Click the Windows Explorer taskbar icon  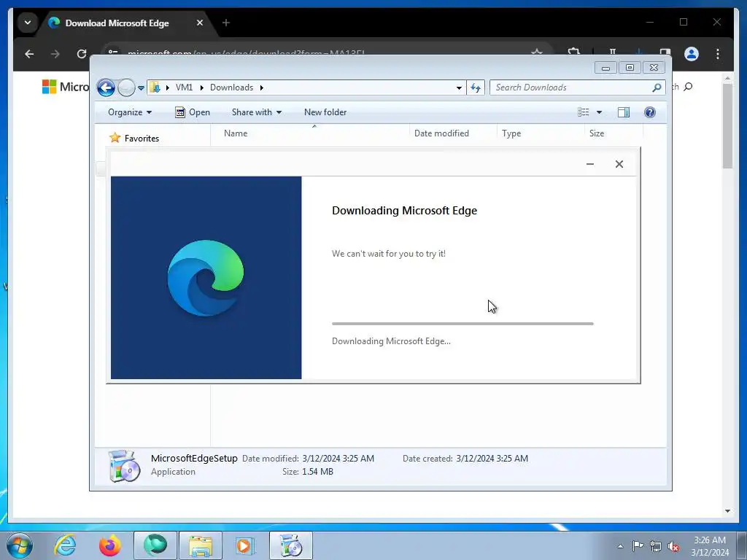pos(200,545)
